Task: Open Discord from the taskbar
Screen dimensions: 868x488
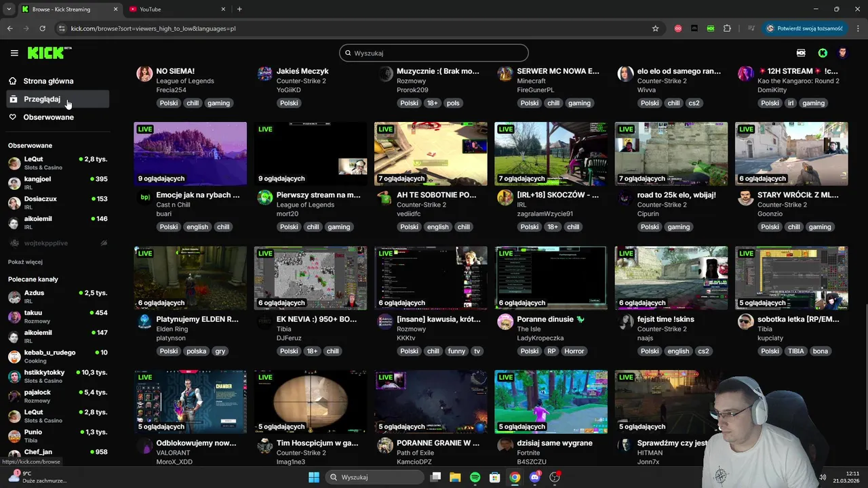Action: (535, 477)
